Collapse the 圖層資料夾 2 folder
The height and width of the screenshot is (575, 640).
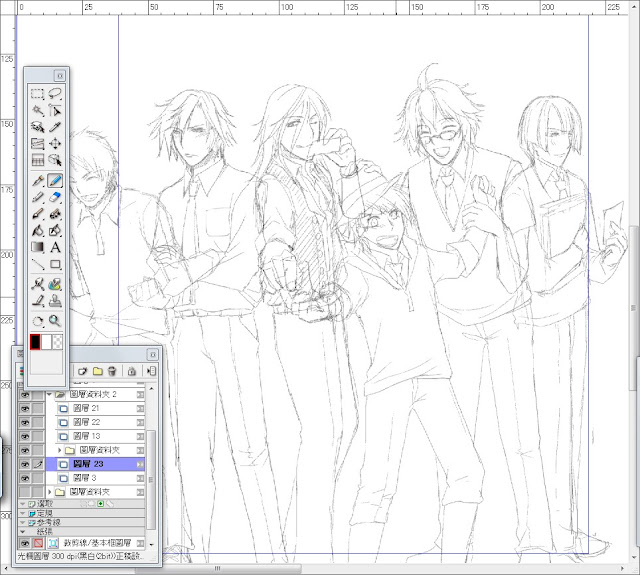[x=50, y=395]
